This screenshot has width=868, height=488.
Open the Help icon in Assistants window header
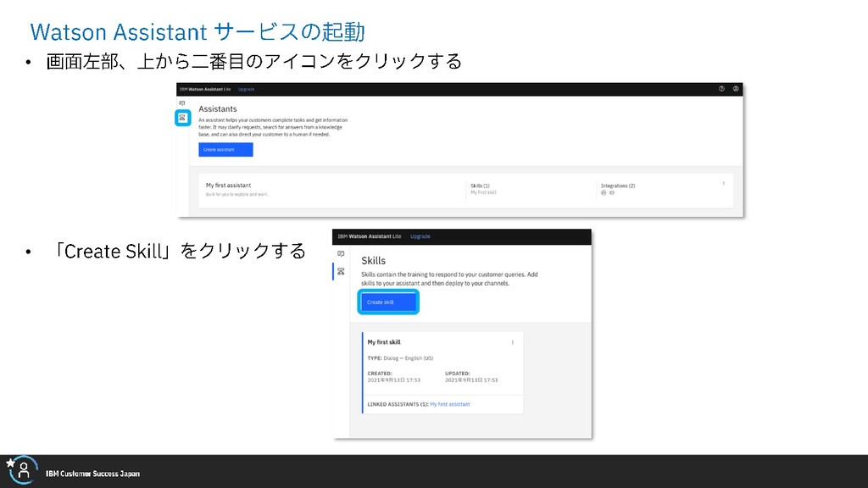coord(721,88)
